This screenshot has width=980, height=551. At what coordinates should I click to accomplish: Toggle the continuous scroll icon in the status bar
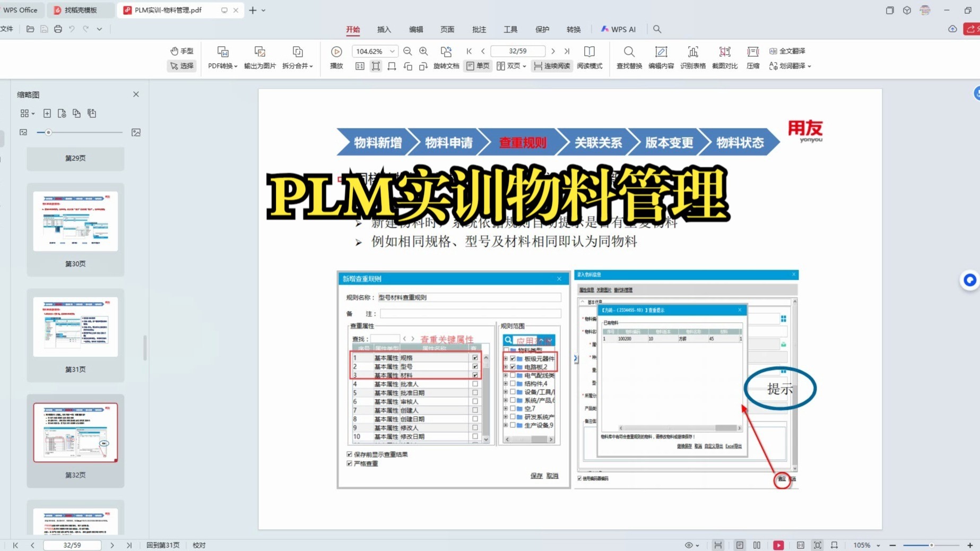pyautogui.click(x=718, y=545)
